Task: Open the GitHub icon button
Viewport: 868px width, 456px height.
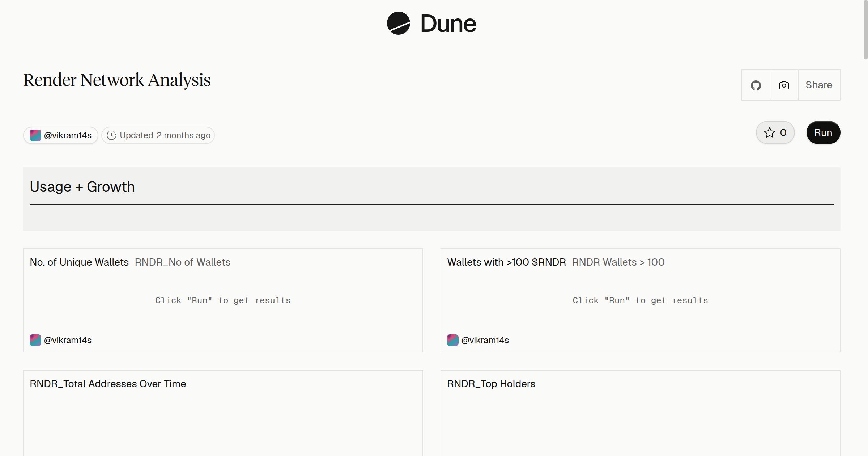Action: tap(756, 85)
